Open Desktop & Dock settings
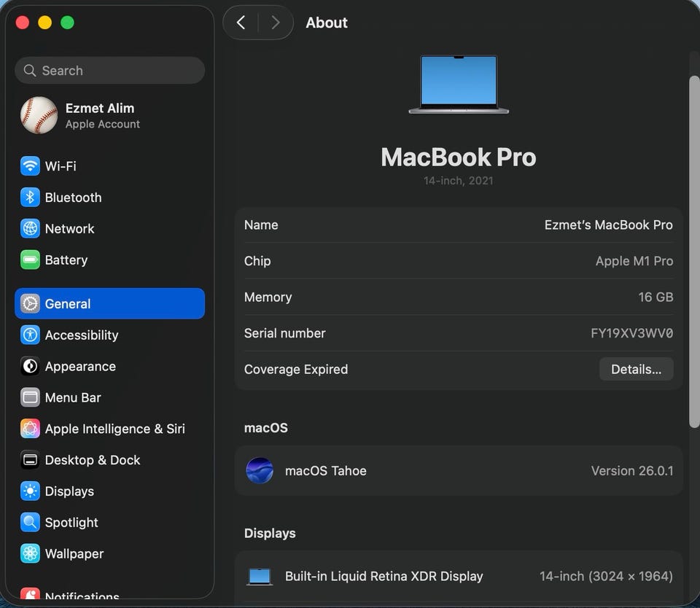Viewport: 700px width, 608px height. pos(110,460)
